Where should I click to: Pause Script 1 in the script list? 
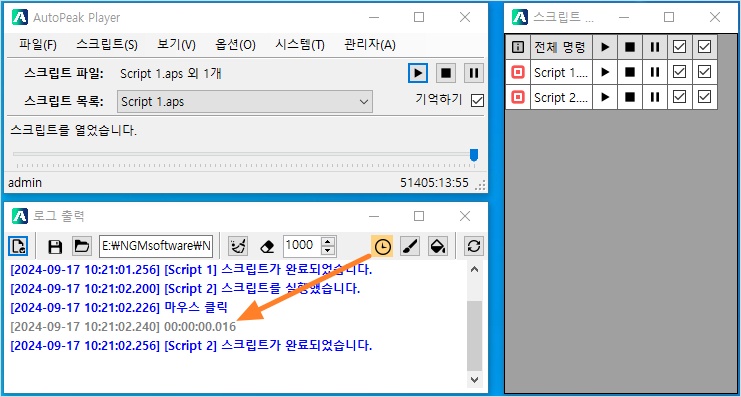coord(655,72)
